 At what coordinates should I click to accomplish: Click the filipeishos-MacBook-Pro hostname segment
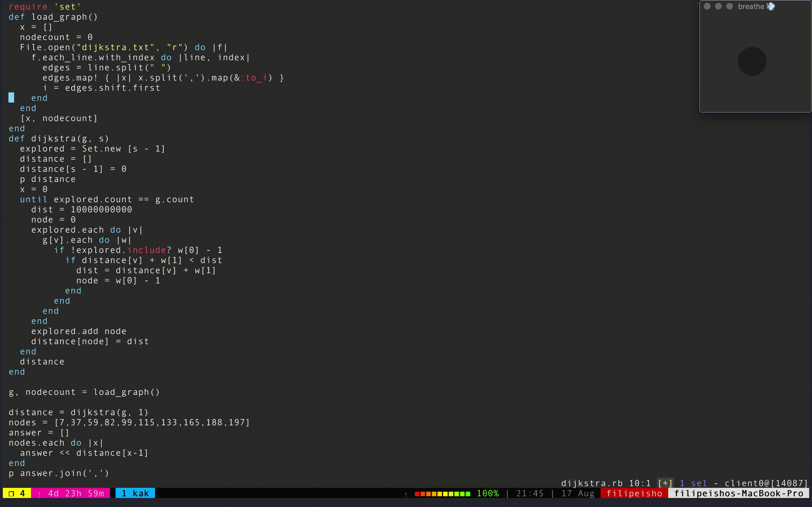tap(738, 493)
